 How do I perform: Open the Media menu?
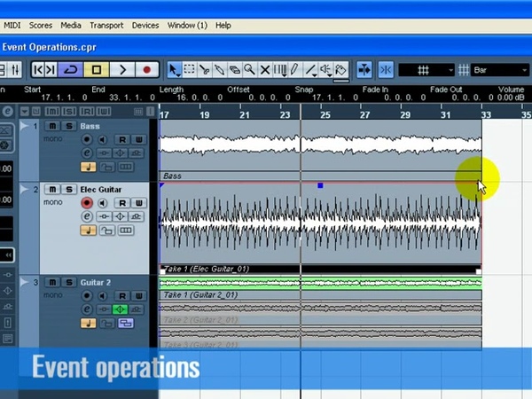[x=71, y=26]
